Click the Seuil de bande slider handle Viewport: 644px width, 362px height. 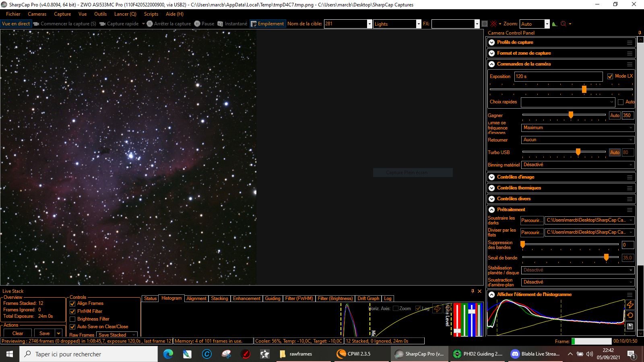point(606,257)
